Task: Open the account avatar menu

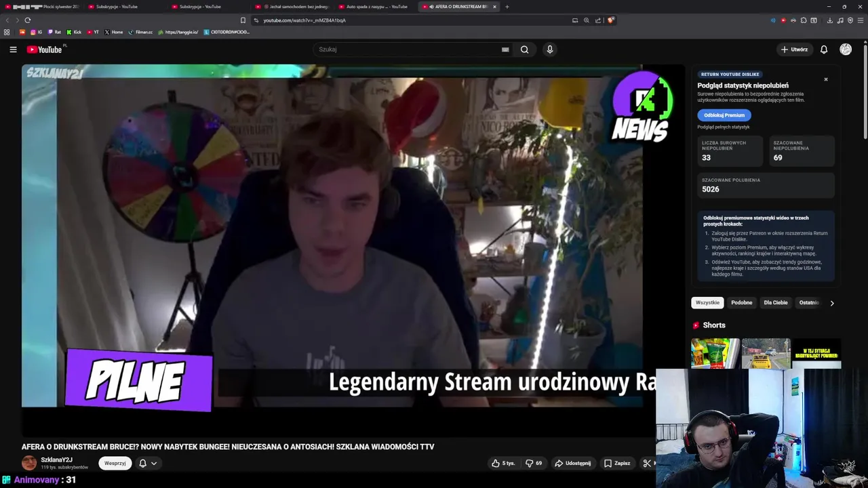Action: point(846,49)
